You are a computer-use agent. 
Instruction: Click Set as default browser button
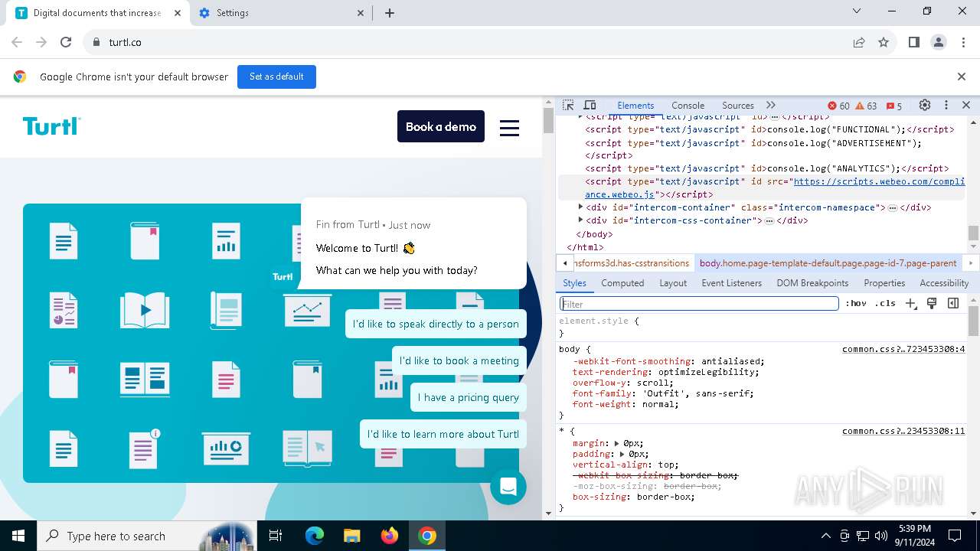(x=276, y=77)
